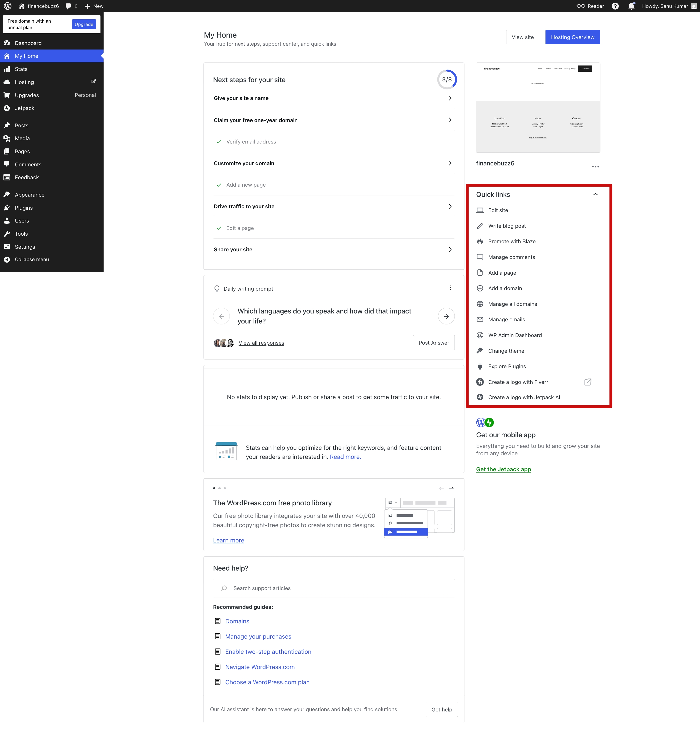Screen dimensions: 700x735
Task: Click the completed Add a new page step
Action: click(334, 185)
